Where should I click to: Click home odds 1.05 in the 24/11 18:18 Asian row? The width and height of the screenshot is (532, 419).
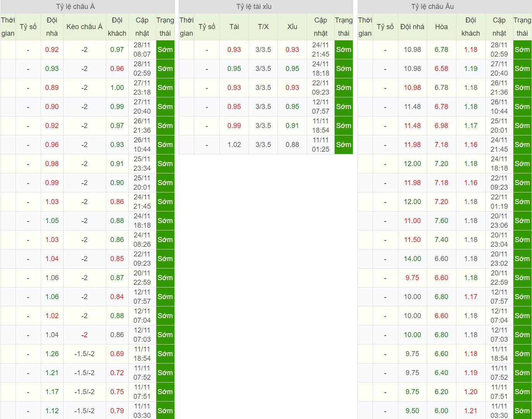[x=52, y=221]
